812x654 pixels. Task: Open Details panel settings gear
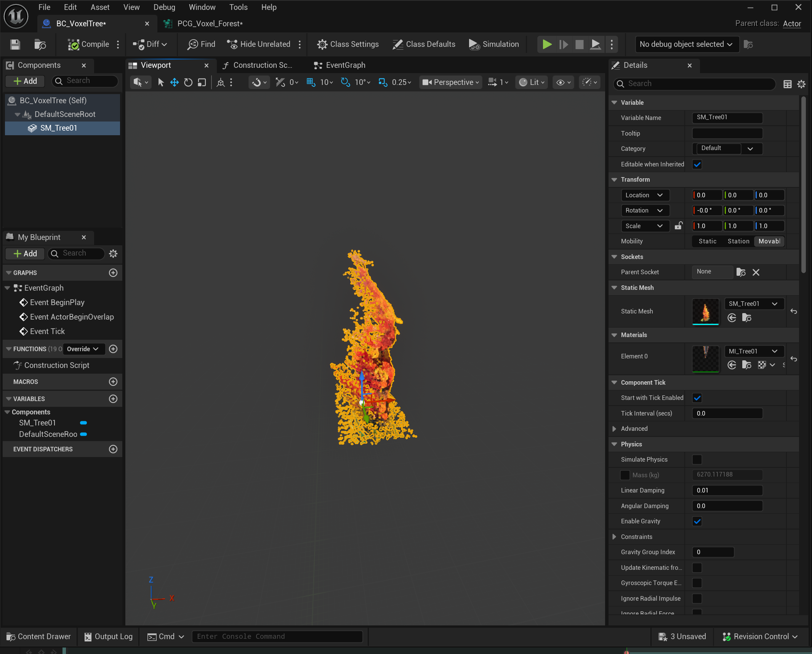(x=801, y=84)
